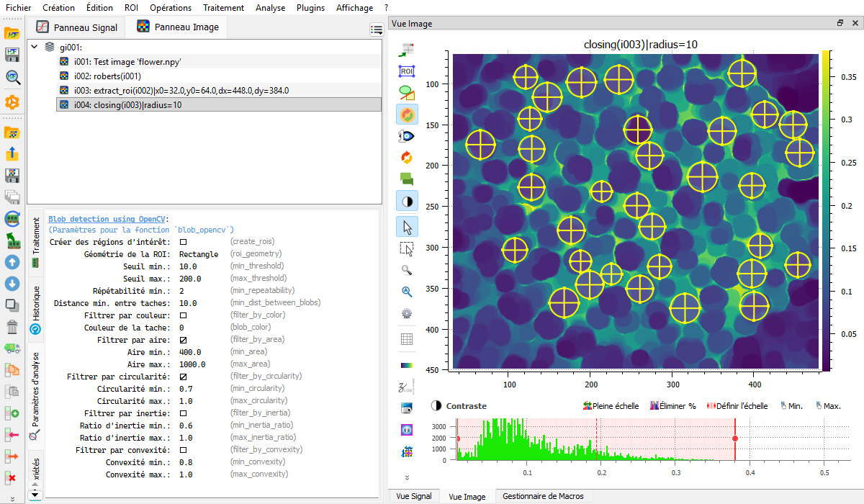This screenshot has width=864, height=504.
Task: Open 'Géométrie de la ROI' Rectangle dropdown
Action: click(x=199, y=254)
